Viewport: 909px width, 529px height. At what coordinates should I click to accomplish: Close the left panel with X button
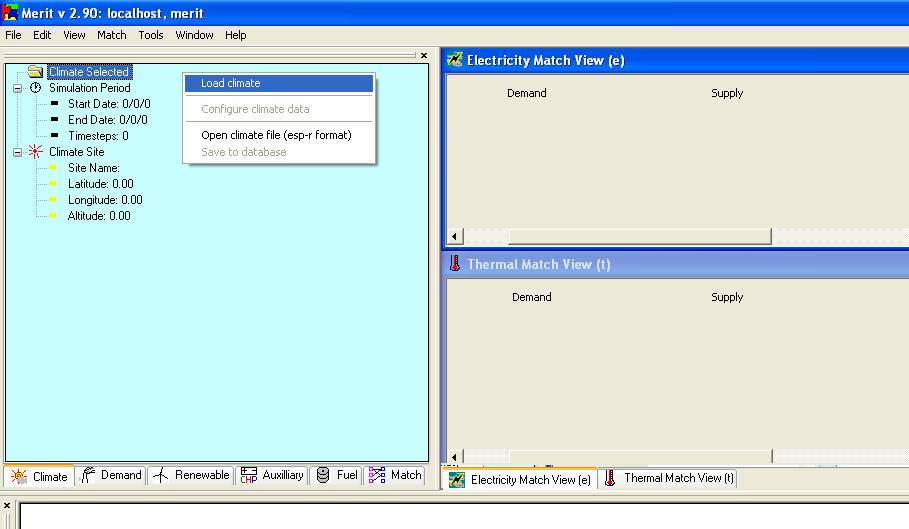tap(424, 56)
